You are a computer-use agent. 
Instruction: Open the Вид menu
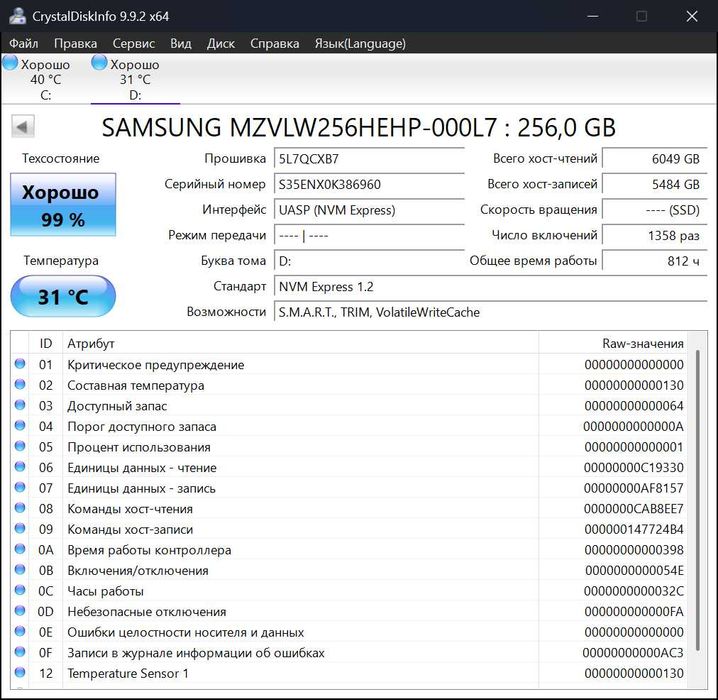pos(181,43)
